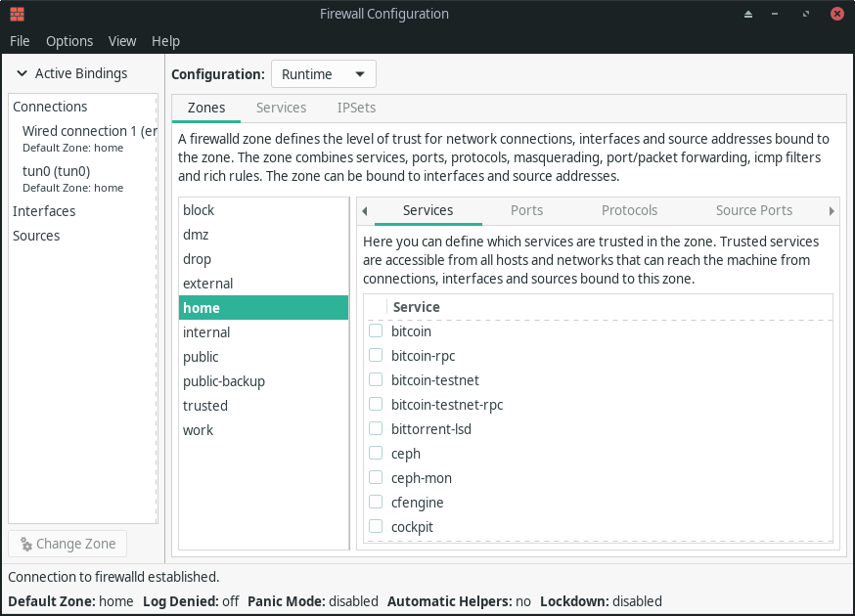Viewport: 855px width, 616px height.
Task: Click the firewall app icon in title bar
Action: tap(17, 14)
